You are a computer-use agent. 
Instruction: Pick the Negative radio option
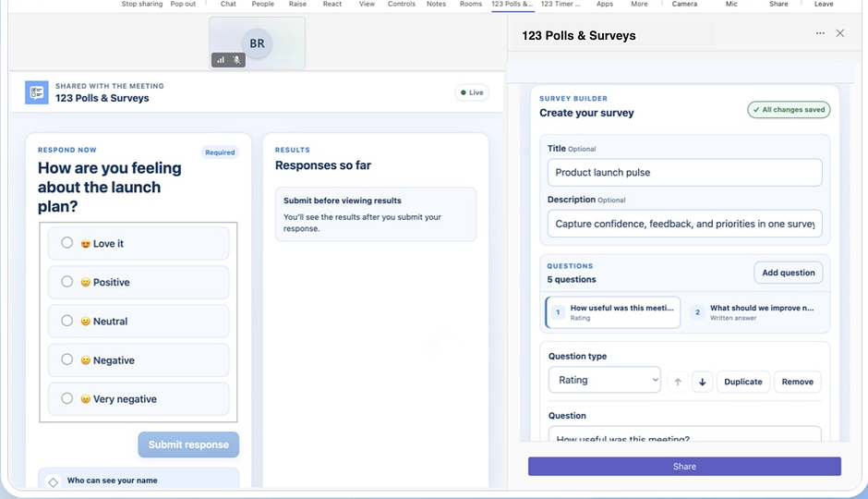click(67, 359)
